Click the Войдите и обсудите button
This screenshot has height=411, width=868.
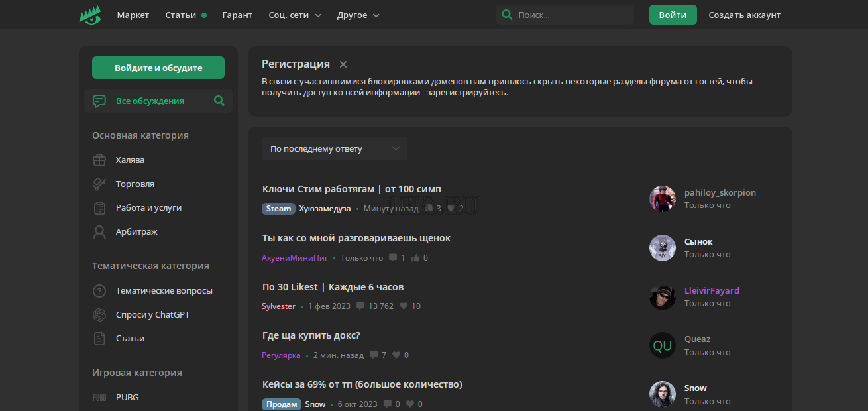(158, 68)
